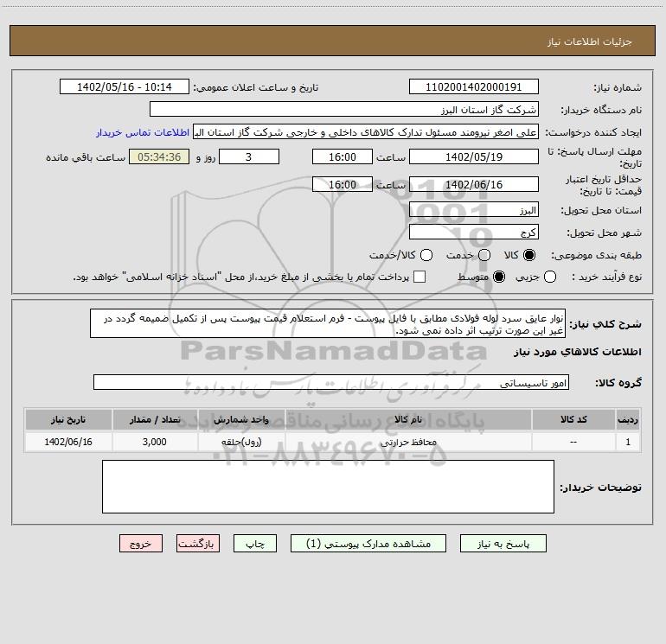Click the delivery city field کرج
The image size is (666, 644).
click(x=474, y=233)
